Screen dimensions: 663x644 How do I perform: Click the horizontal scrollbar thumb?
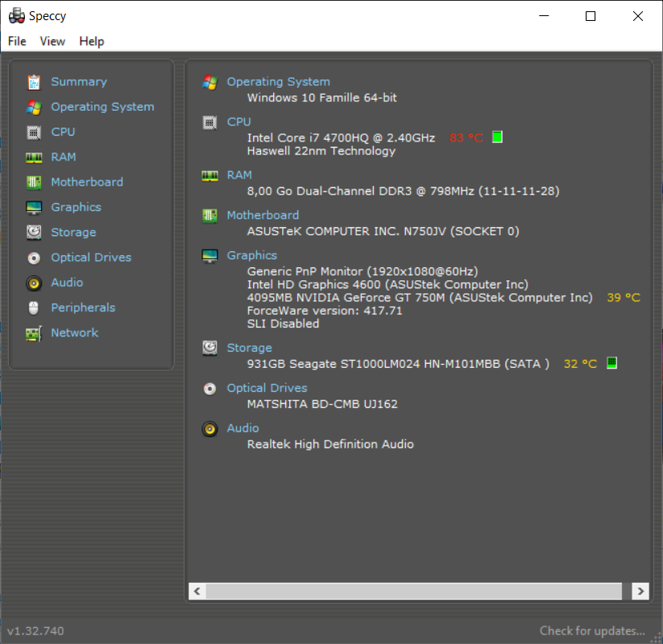click(x=414, y=591)
